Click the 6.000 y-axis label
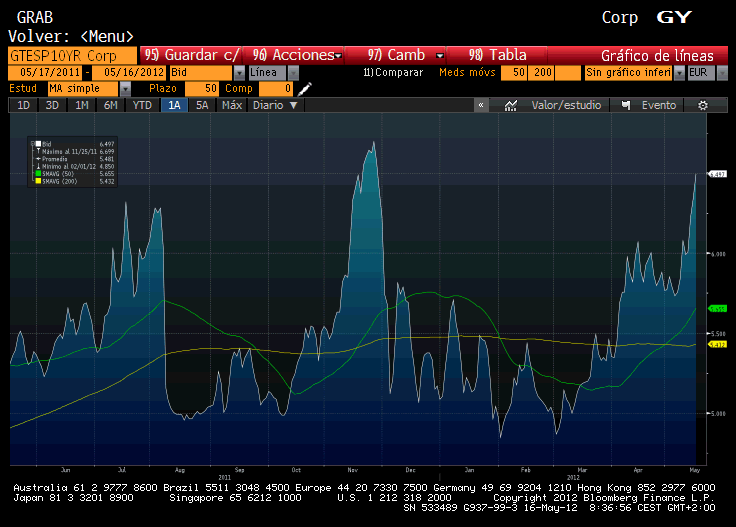This screenshot has height=527, width=736. pyautogui.click(x=718, y=254)
